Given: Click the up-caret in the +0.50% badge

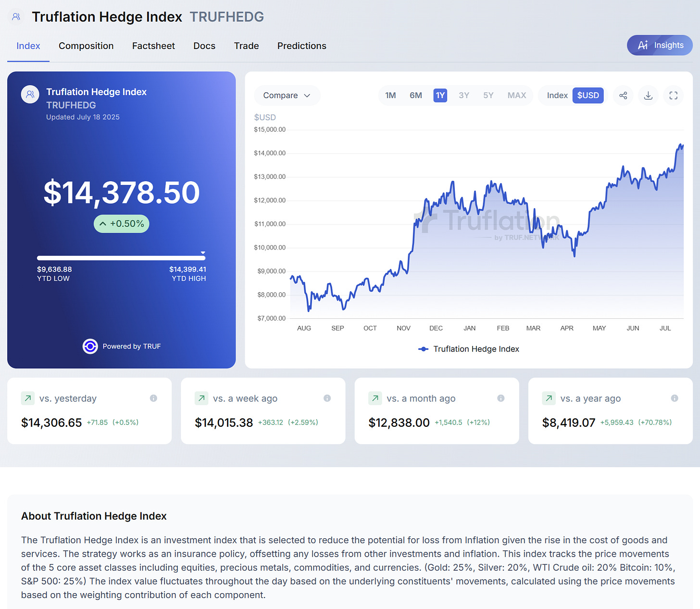Looking at the screenshot, I should 102,224.
